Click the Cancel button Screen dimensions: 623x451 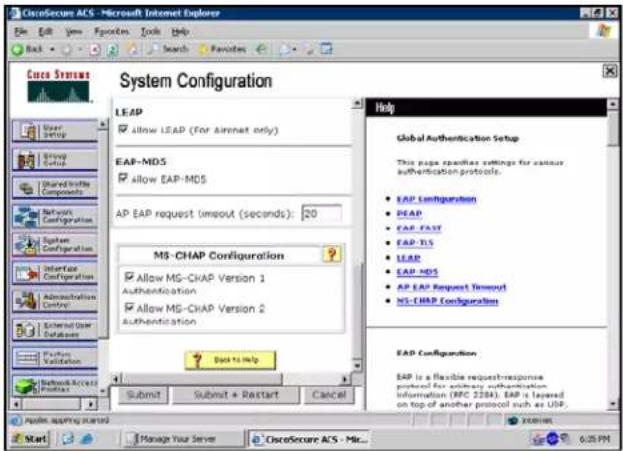[x=329, y=395]
